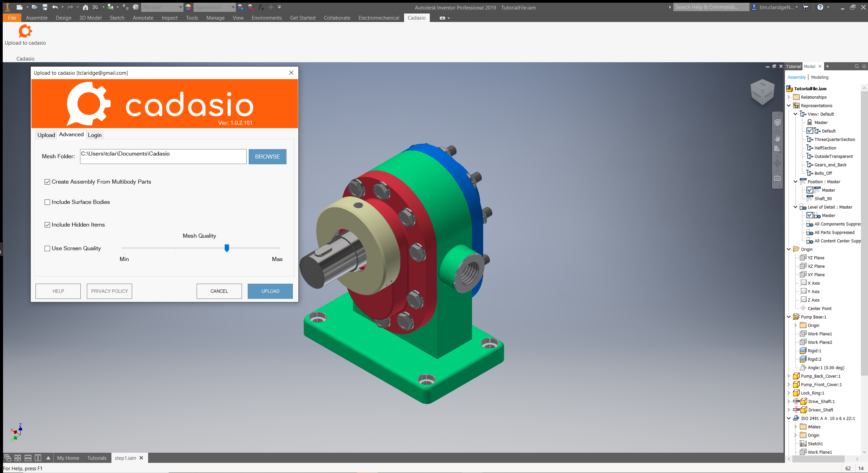
Task: Open the Appearance dropdown in the top toolbar
Action: pos(233,7)
